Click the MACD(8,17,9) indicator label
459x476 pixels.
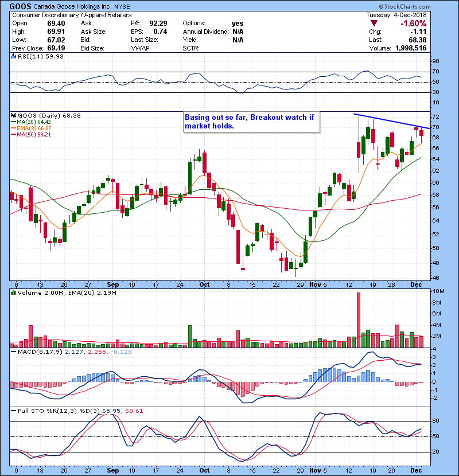pos(40,352)
